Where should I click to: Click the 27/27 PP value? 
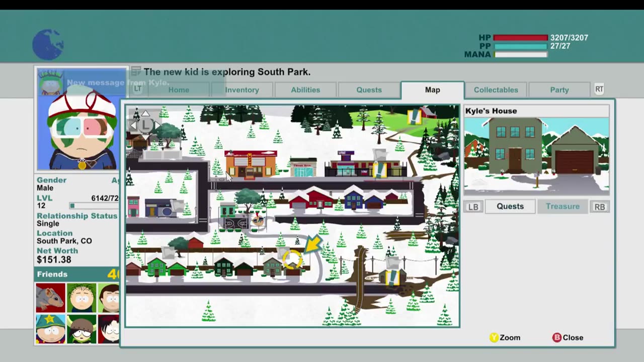[560, 46]
